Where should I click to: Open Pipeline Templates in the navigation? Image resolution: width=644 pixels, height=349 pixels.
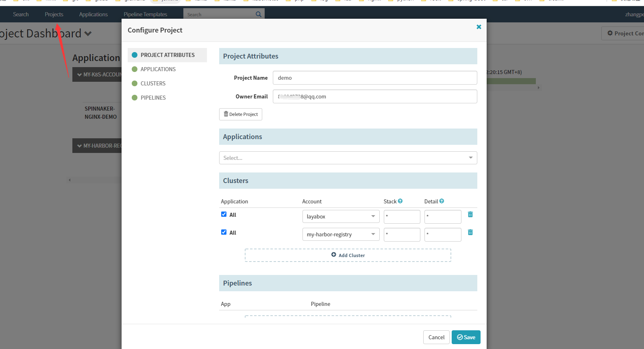coord(146,14)
